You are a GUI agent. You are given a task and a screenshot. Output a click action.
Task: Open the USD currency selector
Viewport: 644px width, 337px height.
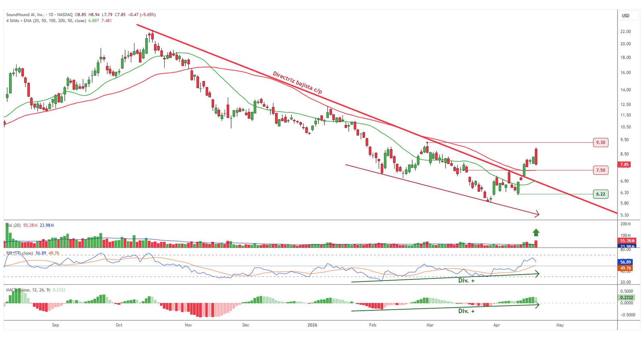tap(625, 16)
